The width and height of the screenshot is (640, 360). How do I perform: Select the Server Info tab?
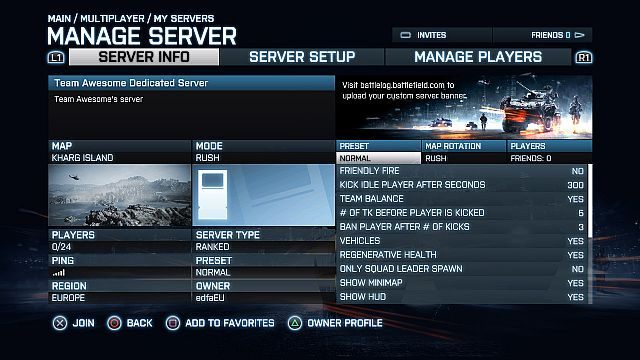tap(144, 57)
